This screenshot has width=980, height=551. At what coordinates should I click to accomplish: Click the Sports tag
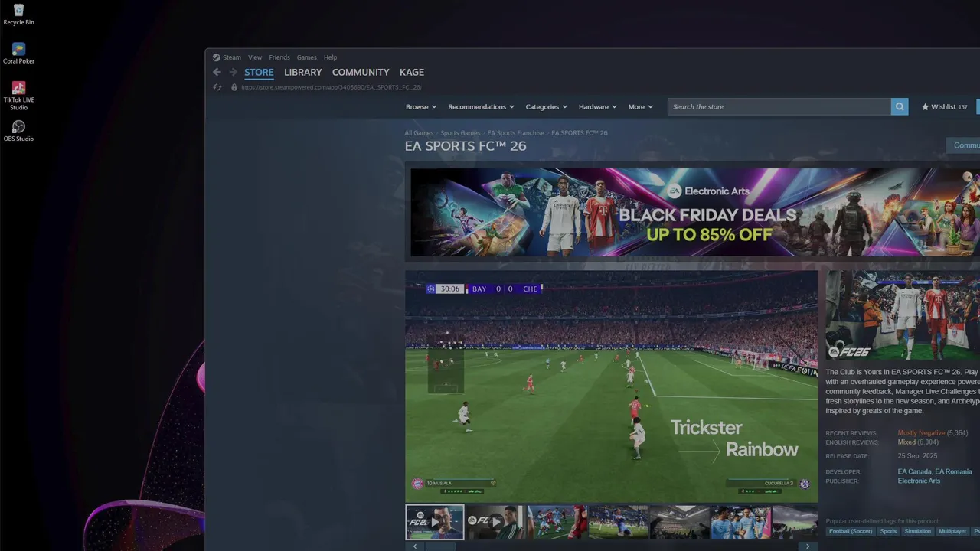tap(888, 531)
